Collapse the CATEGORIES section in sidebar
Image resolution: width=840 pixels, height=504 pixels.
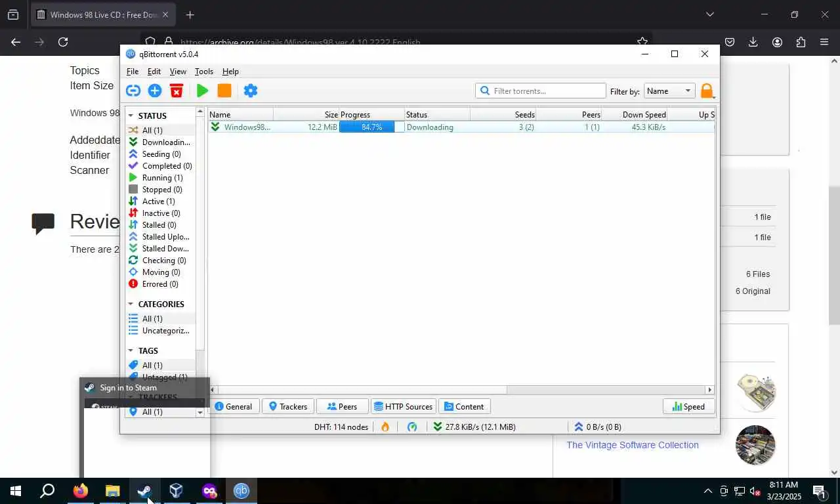click(x=131, y=304)
